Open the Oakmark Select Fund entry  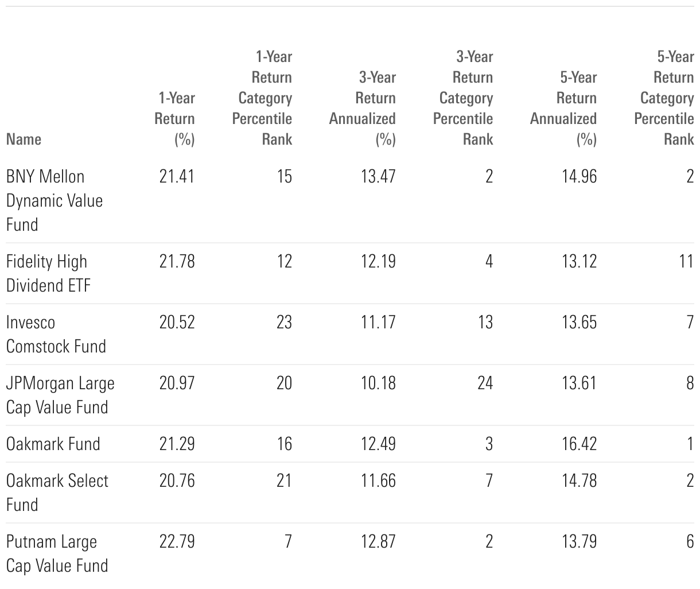(x=57, y=493)
